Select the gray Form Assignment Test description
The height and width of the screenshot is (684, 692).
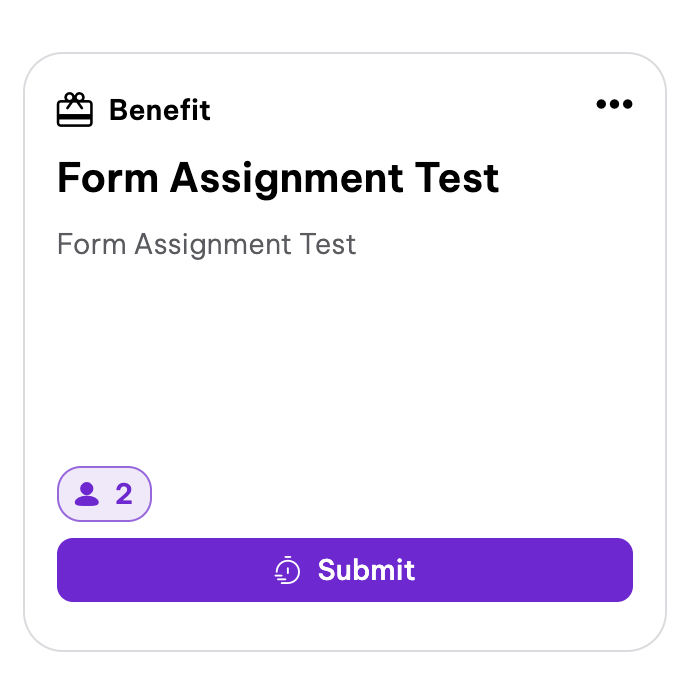click(206, 244)
